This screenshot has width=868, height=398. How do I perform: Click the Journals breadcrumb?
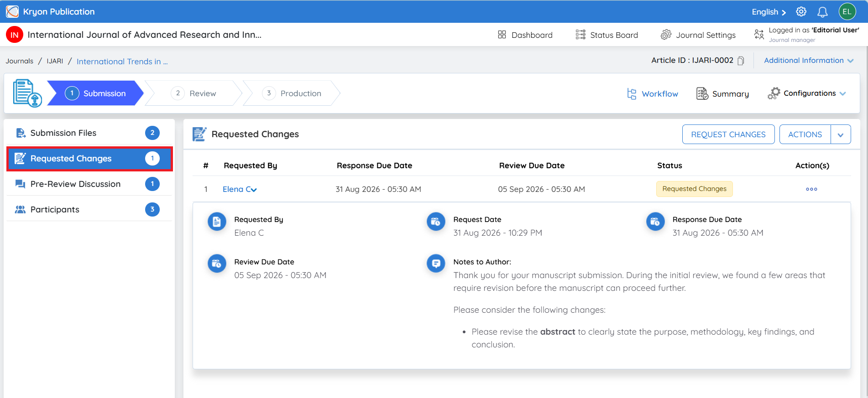point(20,61)
